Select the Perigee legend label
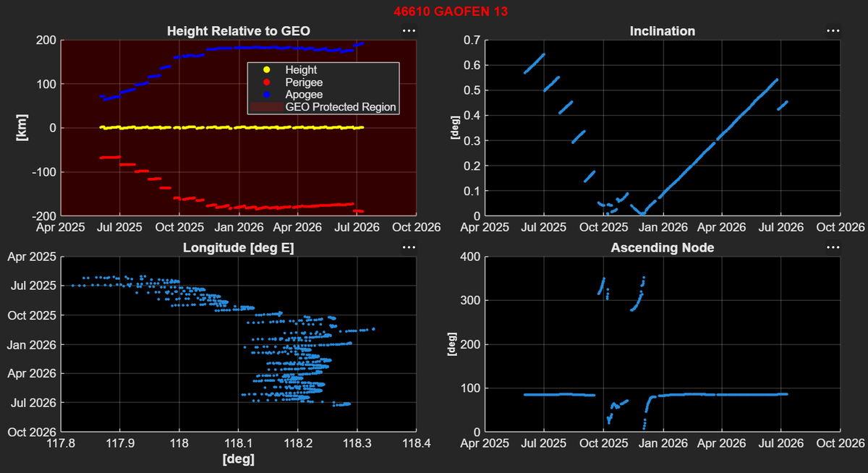 [304, 82]
